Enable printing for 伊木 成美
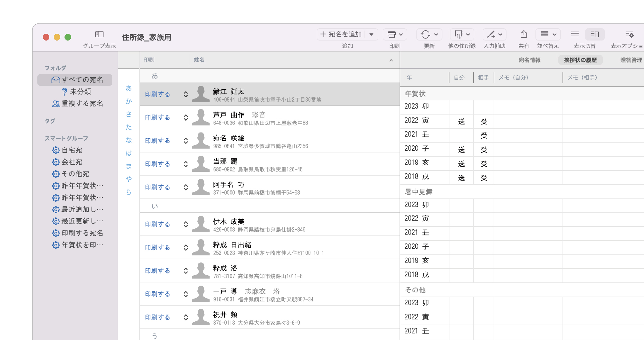Viewport: 644px width, 340px height. [x=157, y=224]
